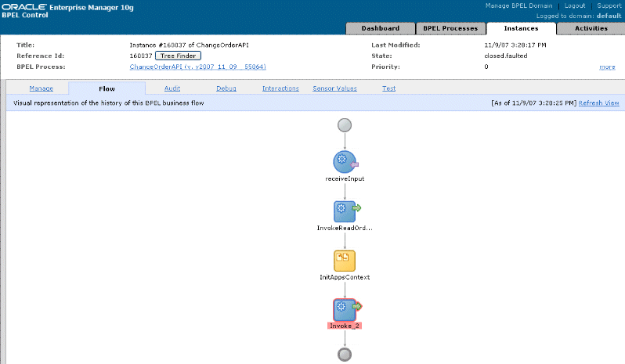The width and height of the screenshot is (625, 364).
Task: Switch to the Dashboard tab
Action: 381,28
